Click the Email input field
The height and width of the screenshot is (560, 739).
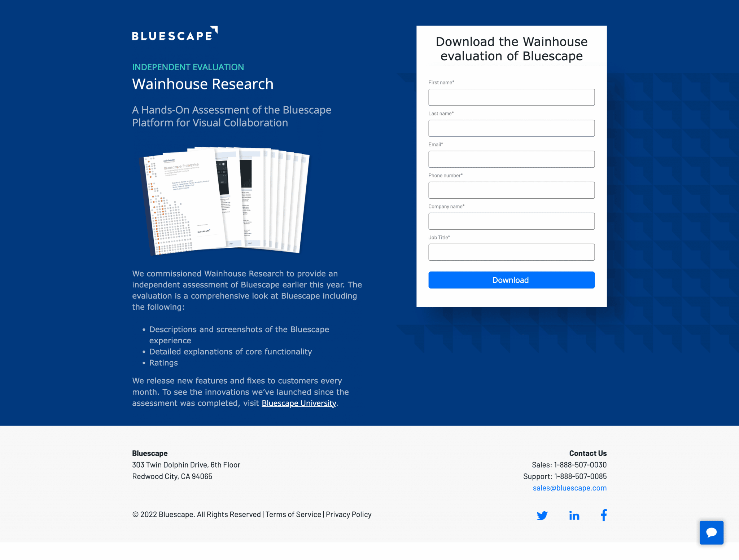[x=511, y=159]
